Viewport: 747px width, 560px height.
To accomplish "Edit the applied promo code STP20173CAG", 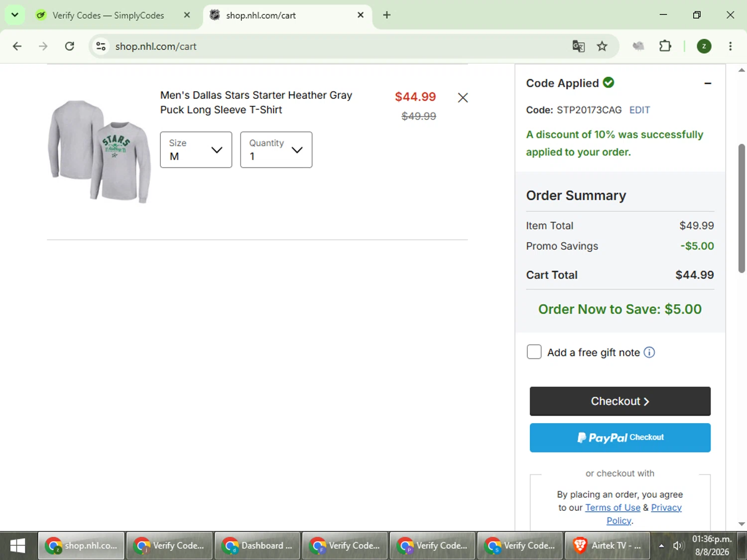I will click(639, 110).
